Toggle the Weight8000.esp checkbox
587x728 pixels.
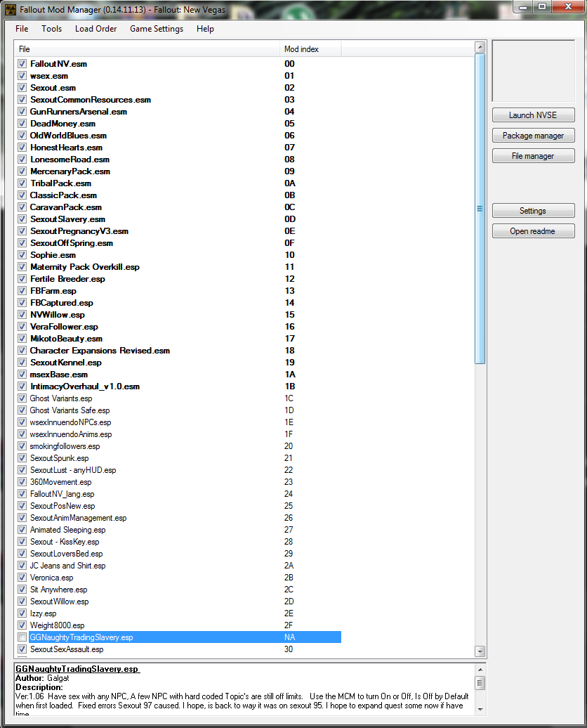22,625
